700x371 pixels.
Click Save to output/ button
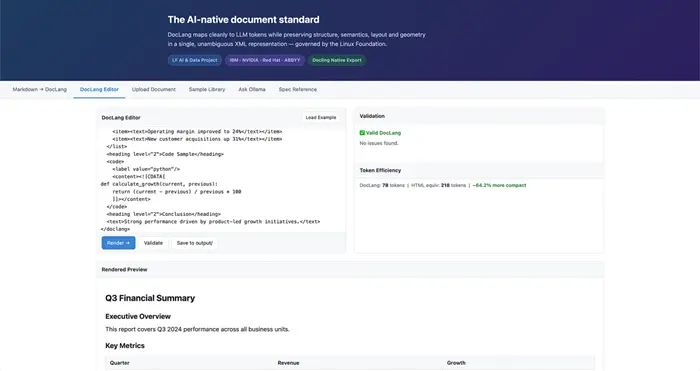pyautogui.click(x=195, y=243)
